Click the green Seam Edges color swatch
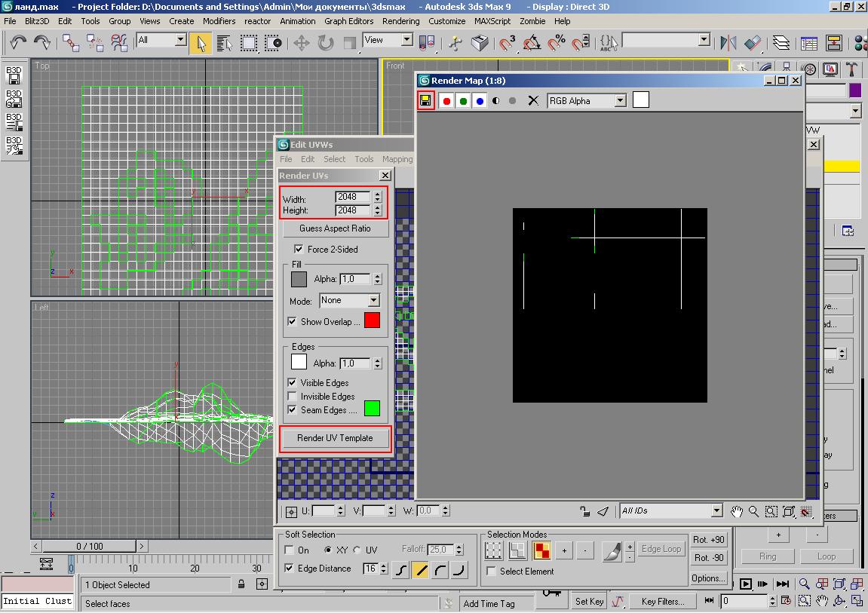Viewport: 868px width, 613px height. [x=372, y=409]
